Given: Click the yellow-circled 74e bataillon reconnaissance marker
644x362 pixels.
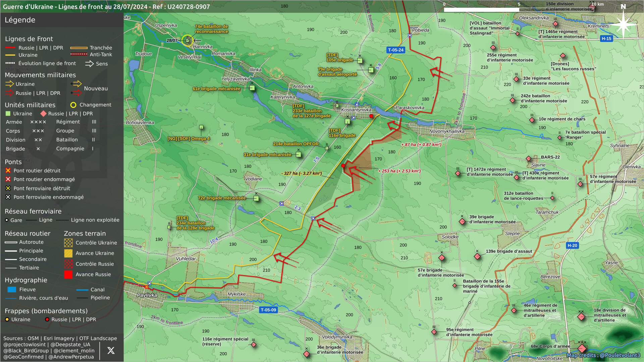Looking at the screenshot, I should (187, 41).
